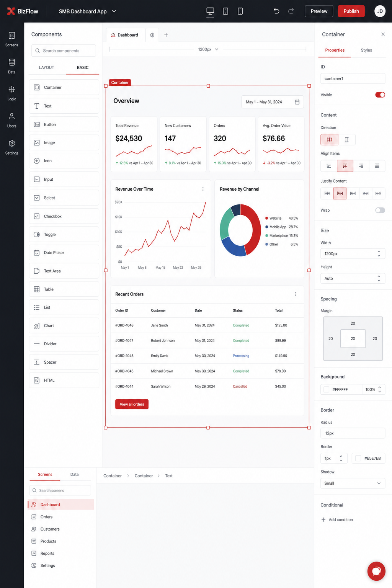Add the Chart component
Viewport: 392px width, 588px height.
pos(64,326)
